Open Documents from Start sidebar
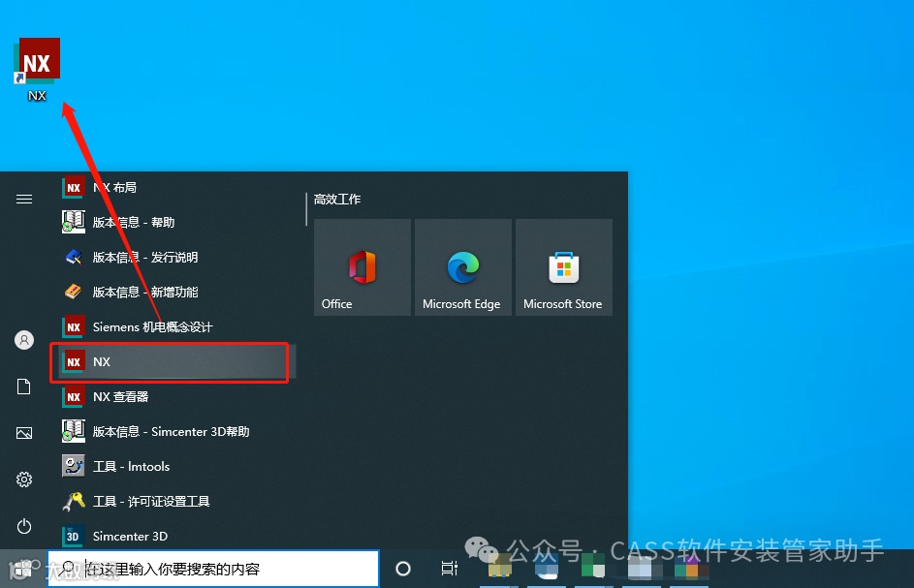914x588 pixels. point(24,387)
